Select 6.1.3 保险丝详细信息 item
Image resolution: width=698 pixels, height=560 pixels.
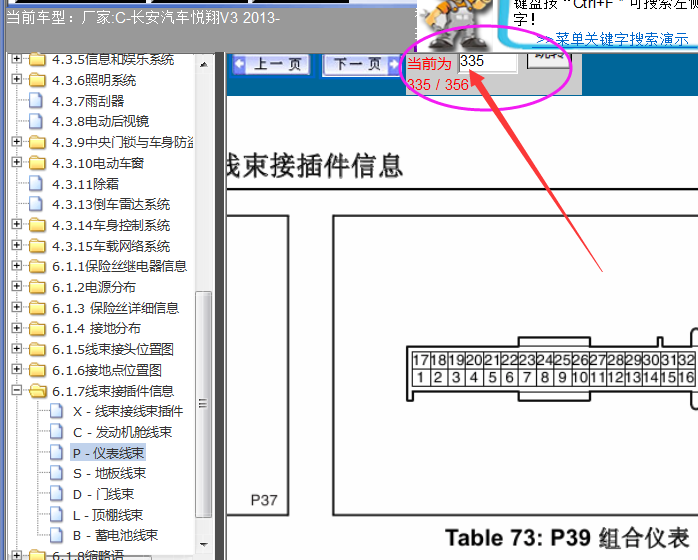point(116,308)
